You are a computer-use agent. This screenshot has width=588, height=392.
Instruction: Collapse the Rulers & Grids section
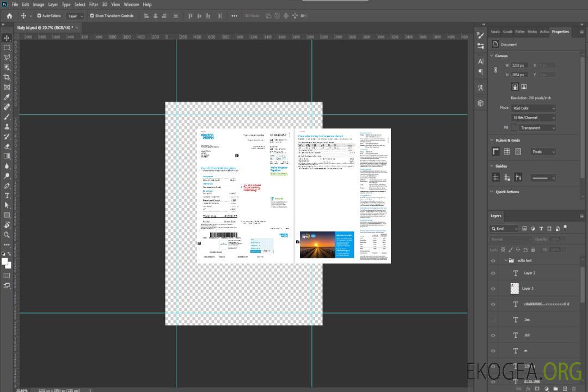pos(492,140)
